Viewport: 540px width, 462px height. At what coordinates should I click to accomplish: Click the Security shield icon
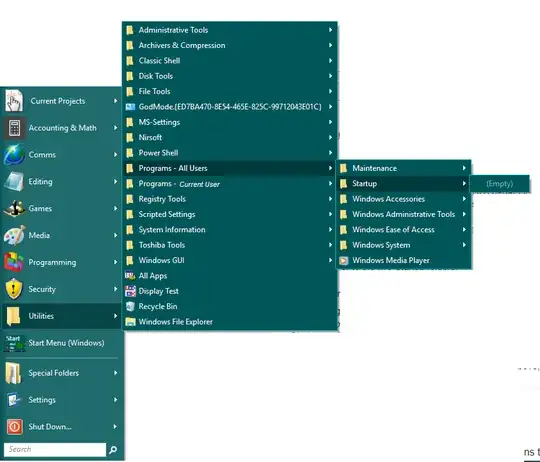coord(14,289)
